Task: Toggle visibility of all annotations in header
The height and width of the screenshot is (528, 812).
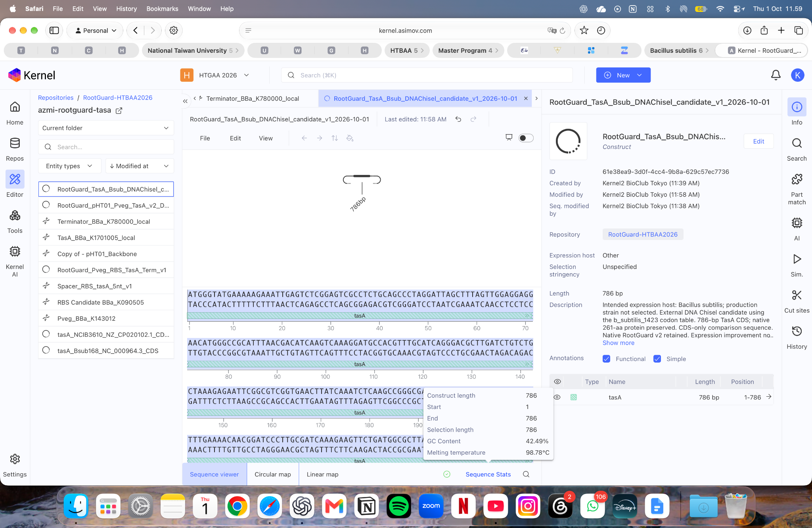Action: pyautogui.click(x=557, y=382)
